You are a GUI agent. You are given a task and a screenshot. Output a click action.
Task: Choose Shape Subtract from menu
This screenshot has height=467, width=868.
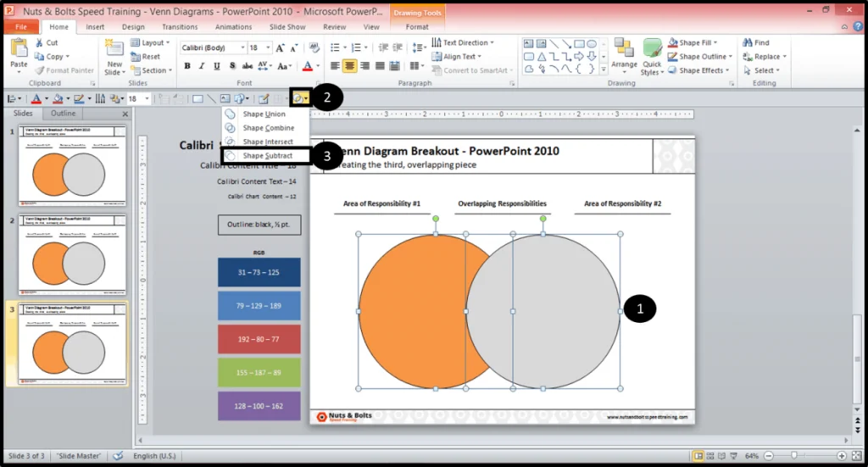pyautogui.click(x=265, y=155)
